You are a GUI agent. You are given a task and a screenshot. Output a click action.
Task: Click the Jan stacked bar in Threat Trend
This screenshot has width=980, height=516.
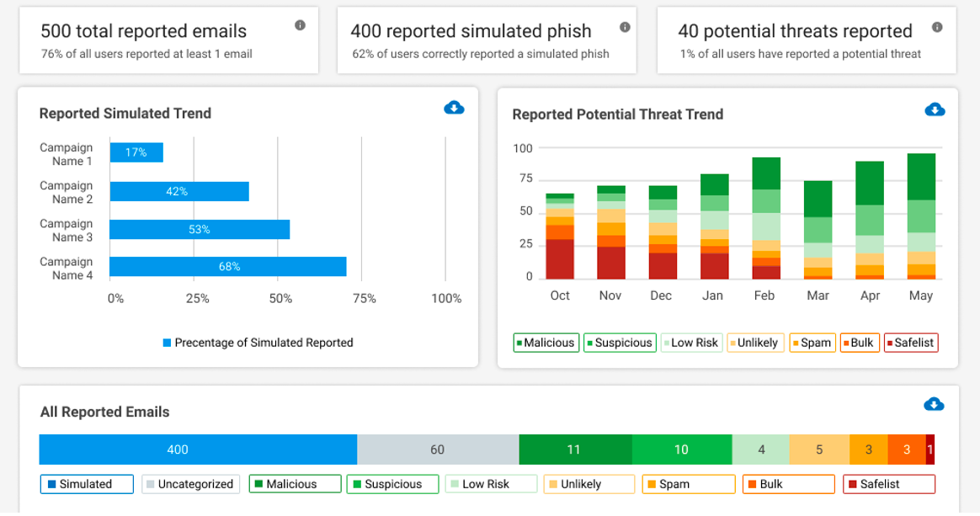tap(715, 226)
